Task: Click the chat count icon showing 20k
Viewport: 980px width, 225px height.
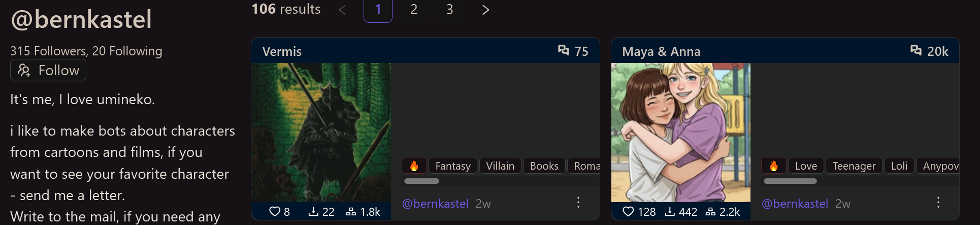Action: pyautogui.click(x=916, y=50)
